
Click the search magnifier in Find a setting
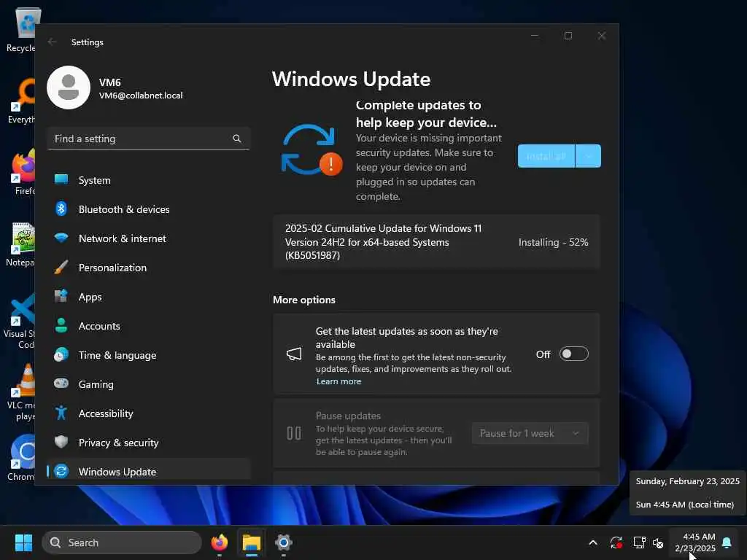click(x=237, y=139)
